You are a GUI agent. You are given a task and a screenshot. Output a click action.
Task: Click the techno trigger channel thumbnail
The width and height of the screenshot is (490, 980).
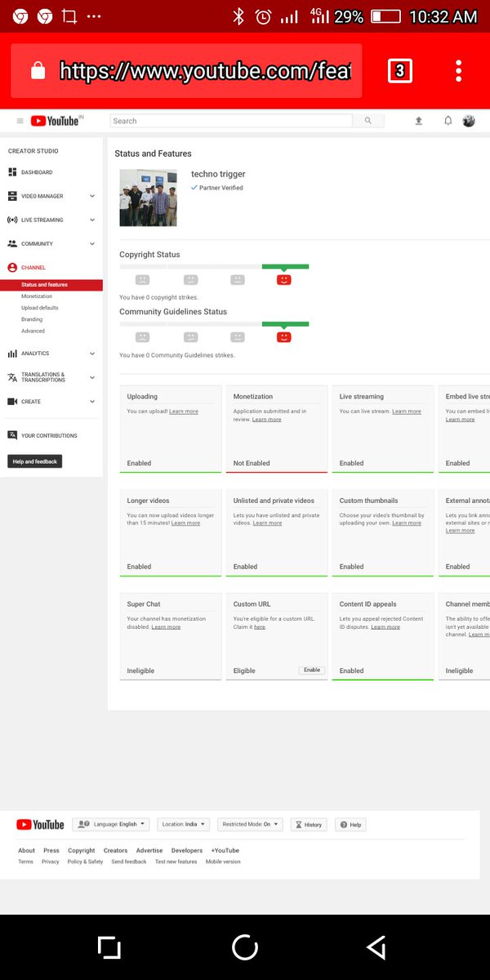tap(148, 198)
